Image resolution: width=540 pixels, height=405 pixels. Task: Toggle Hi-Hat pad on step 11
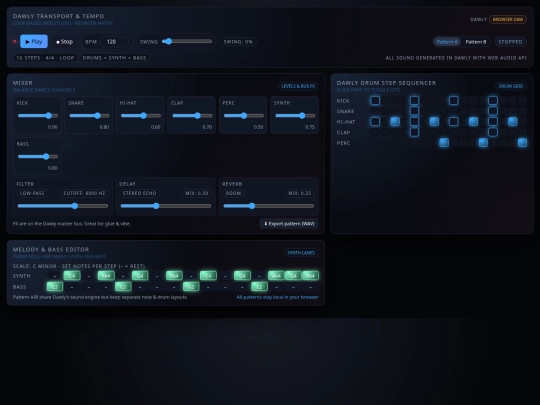[473, 122]
